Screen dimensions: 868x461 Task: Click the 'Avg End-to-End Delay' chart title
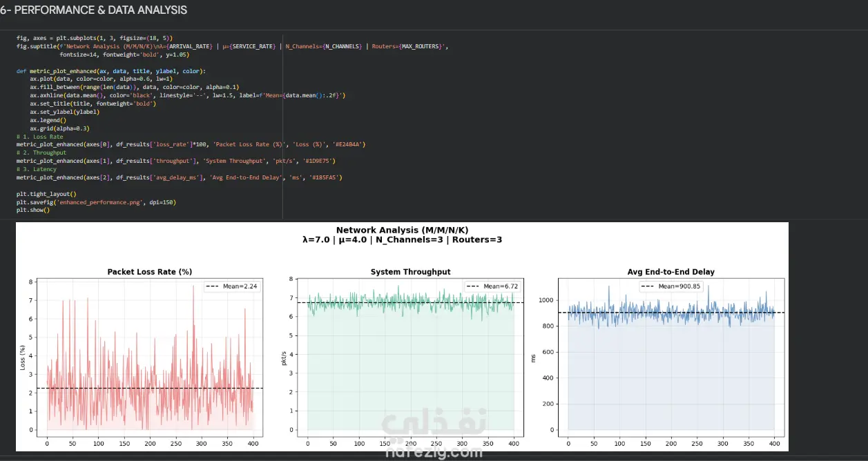[671, 272]
